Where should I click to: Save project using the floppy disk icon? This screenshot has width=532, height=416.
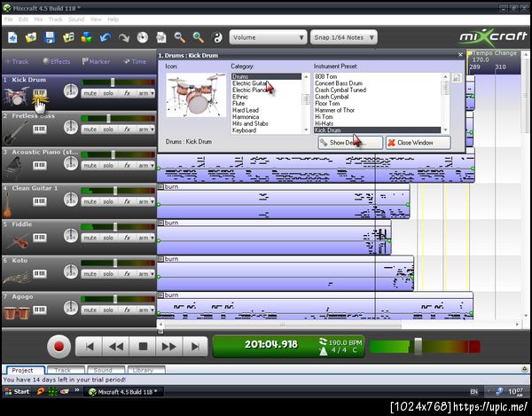click(50, 37)
